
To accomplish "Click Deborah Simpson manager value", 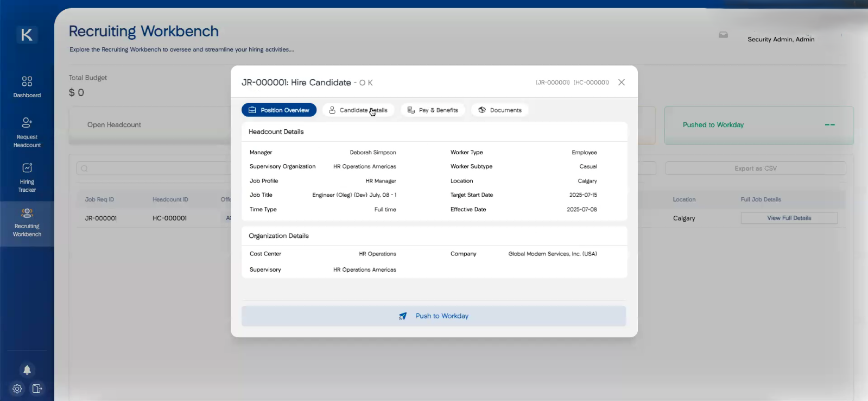I will point(373,152).
